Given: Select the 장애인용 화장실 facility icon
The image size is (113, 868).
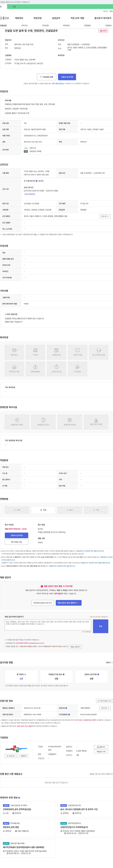Looking at the screenshot, I should (69, 422).
